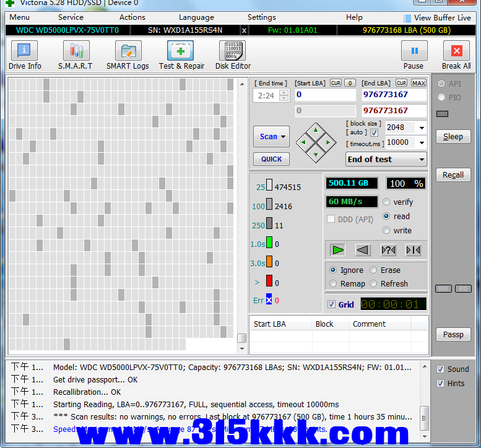Click the up arrow in diamond navigator
The image size is (481, 448).
316,131
